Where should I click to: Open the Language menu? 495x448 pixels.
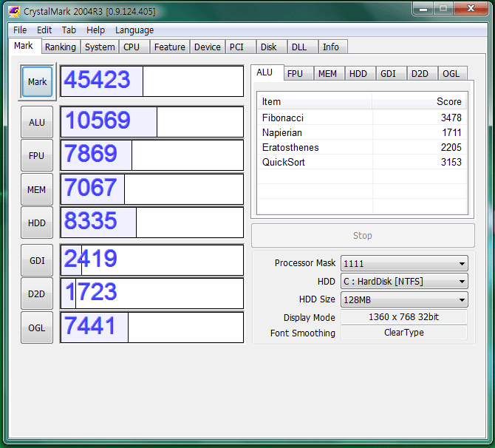[x=134, y=30]
